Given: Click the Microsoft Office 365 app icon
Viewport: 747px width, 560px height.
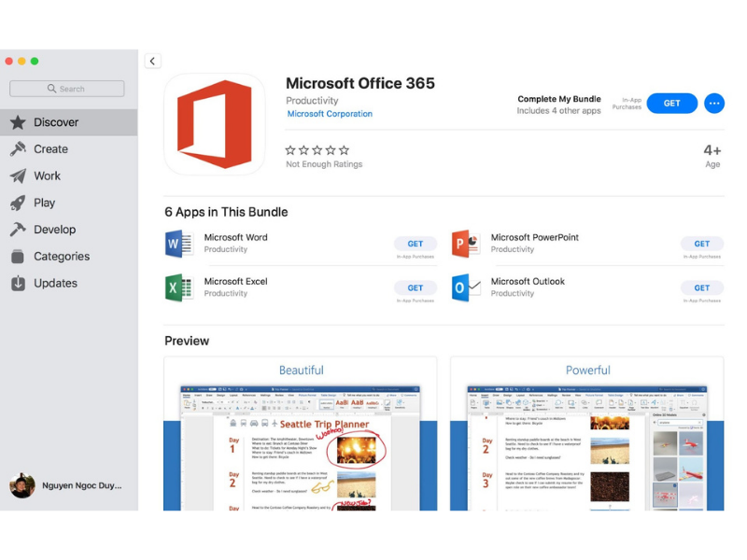Looking at the screenshot, I should [x=215, y=124].
